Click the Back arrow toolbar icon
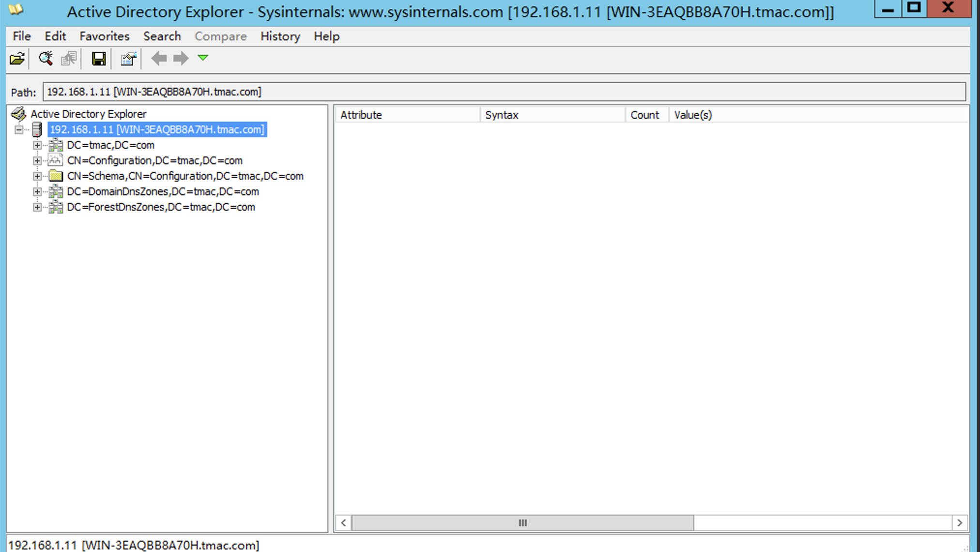980x552 pixels. (159, 59)
